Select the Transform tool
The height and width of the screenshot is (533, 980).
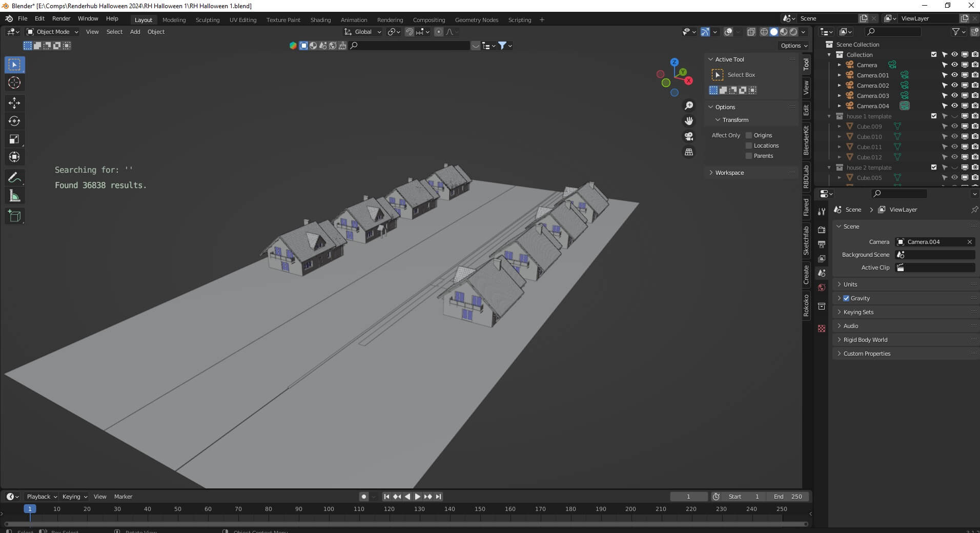[14, 157]
